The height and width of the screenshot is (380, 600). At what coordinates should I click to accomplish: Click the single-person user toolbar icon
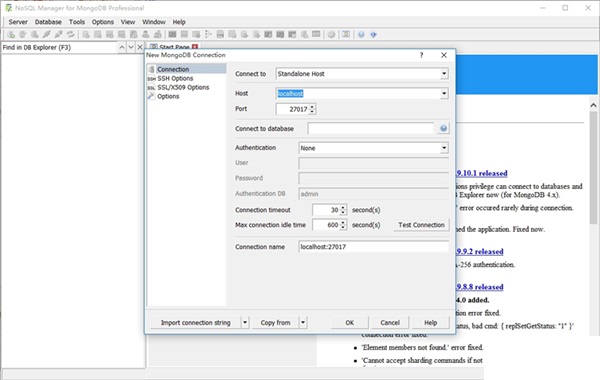coord(146,34)
